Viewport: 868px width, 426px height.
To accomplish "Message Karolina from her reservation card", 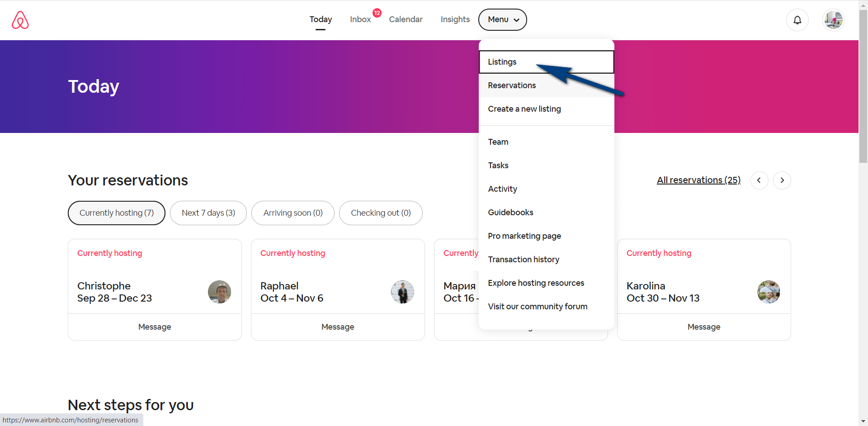I will coord(704,327).
